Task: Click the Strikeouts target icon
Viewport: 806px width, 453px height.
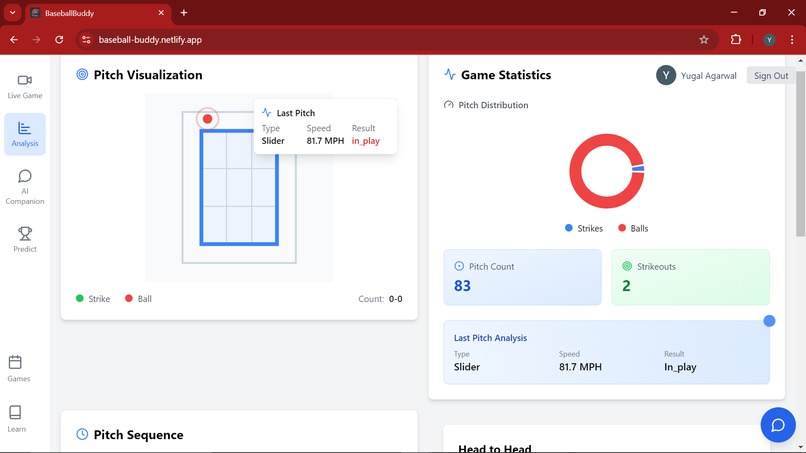Action: tap(627, 266)
